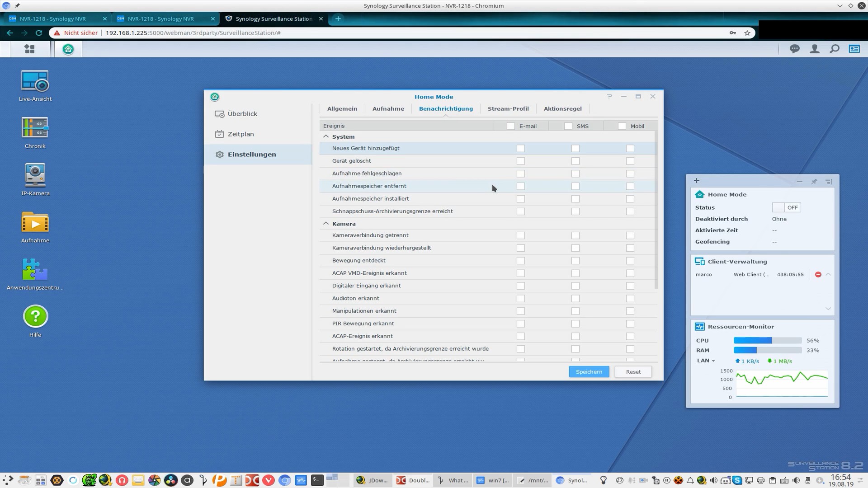Switch to first NVR-1218 browser tab

click(x=58, y=19)
